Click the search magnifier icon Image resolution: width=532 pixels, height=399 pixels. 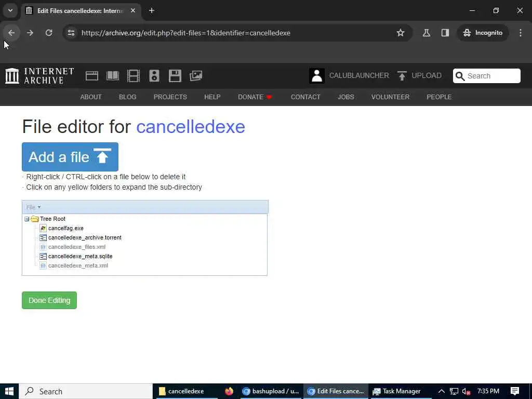coord(460,76)
